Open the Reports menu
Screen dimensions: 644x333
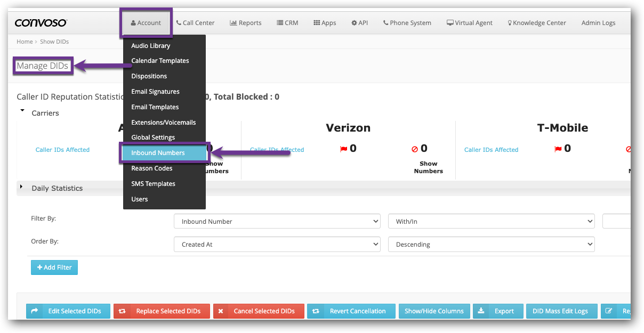point(245,23)
